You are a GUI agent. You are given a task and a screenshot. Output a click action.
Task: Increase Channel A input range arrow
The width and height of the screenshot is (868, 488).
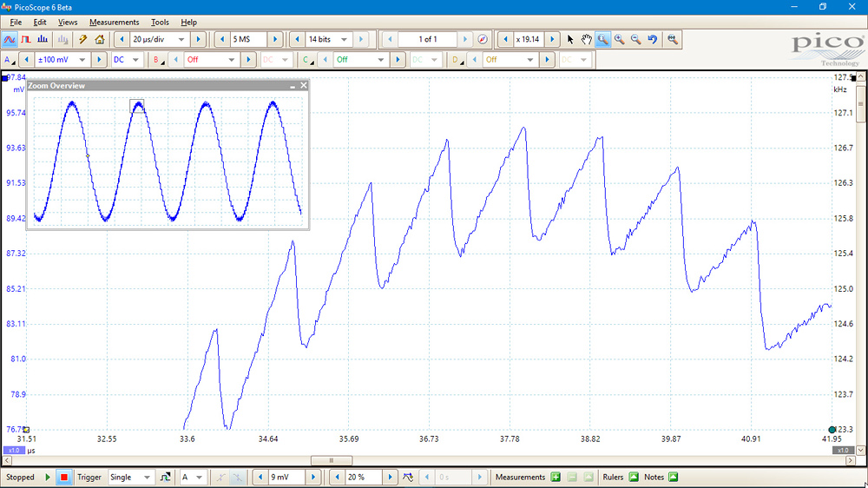pos(99,60)
